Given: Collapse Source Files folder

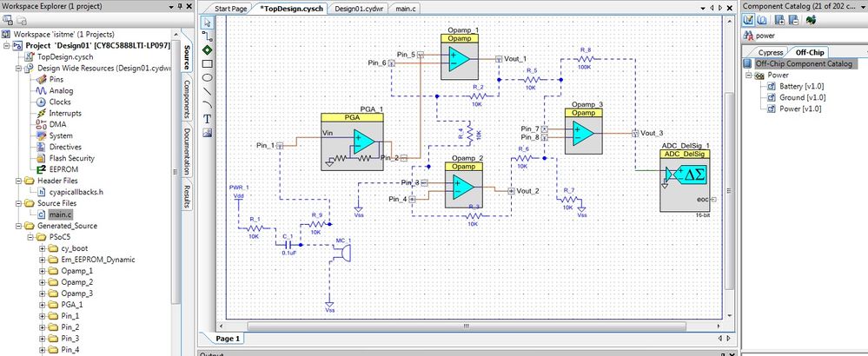Looking at the screenshot, I should point(18,203).
